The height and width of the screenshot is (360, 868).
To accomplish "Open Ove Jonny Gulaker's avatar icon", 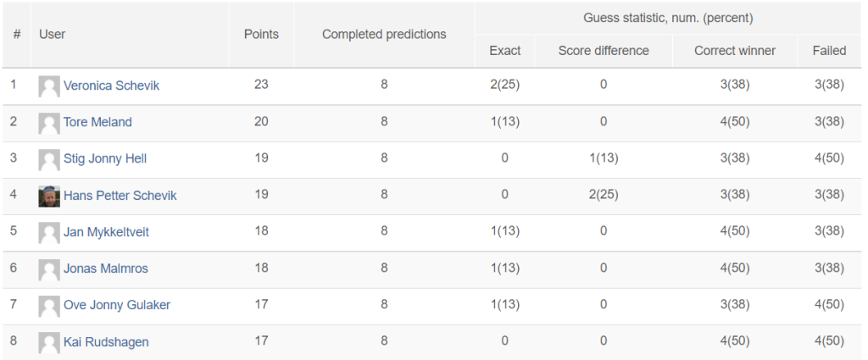I will [x=49, y=306].
